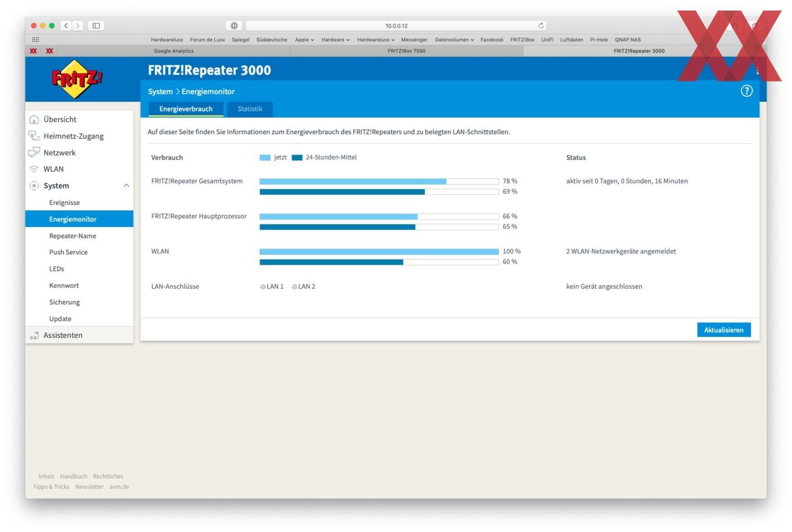Reload the page with refresh icon
Viewport: 792px width, 532px height.
click(541, 26)
